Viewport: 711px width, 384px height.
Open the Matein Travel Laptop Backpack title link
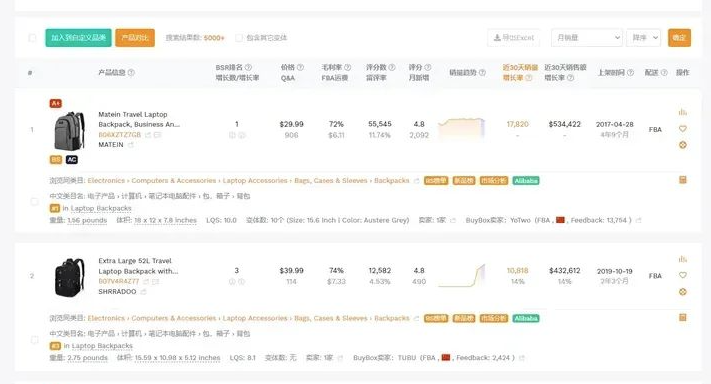[139, 119]
